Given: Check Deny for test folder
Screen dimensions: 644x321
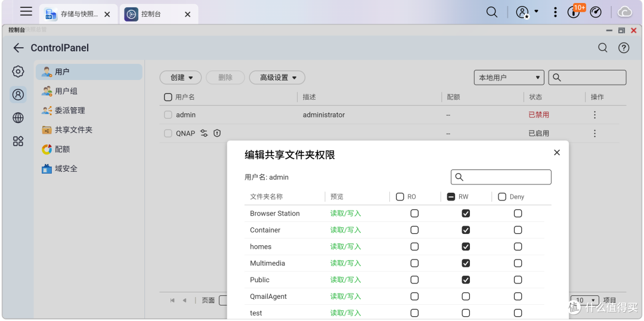Looking at the screenshot, I should pyautogui.click(x=518, y=313).
